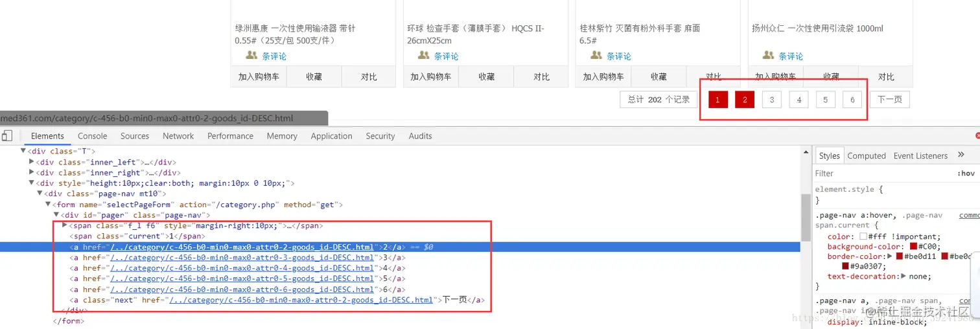The height and width of the screenshot is (329, 980).
Task: Expand the text-decoration shorthand triangle
Action: click(x=904, y=276)
